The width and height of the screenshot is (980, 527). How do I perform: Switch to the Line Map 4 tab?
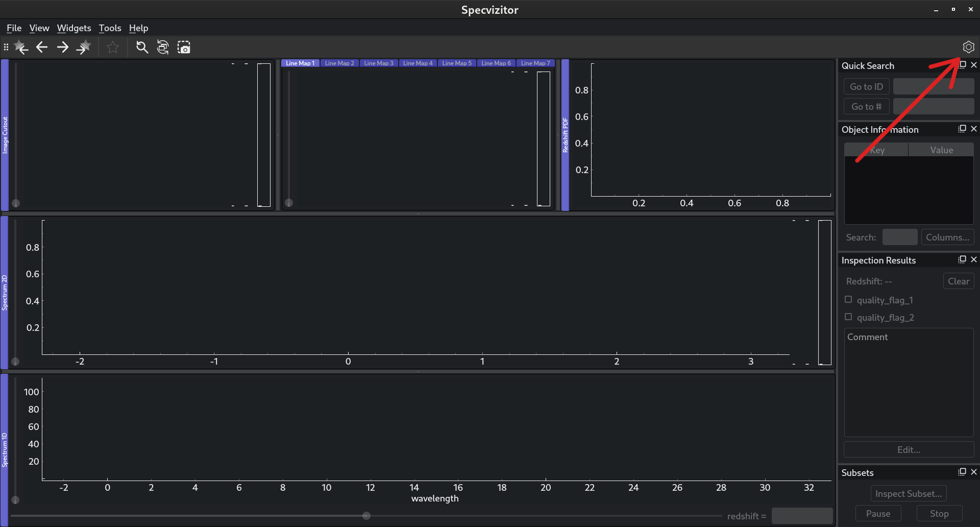pyautogui.click(x=418, y=63)
